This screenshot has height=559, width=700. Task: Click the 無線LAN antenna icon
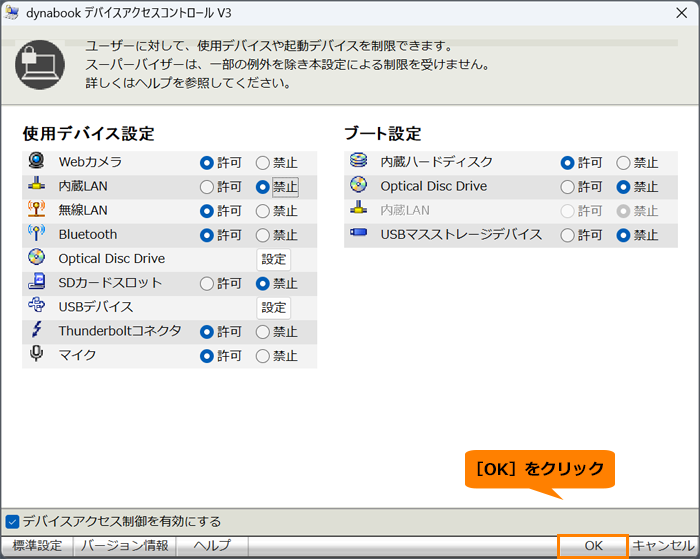(x=37, y=209)
